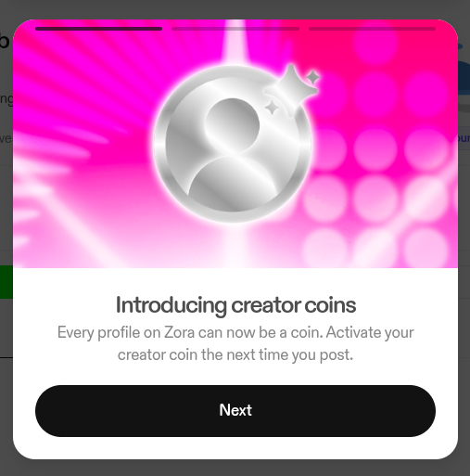Click the partially visible "b" heading text
470x476 pixels.
click(x=5, y=40)
